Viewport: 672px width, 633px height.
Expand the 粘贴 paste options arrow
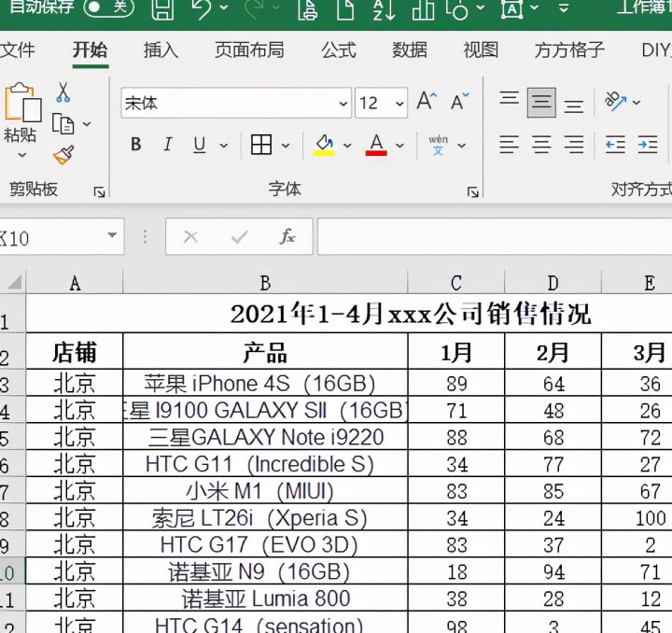point(21,155)
